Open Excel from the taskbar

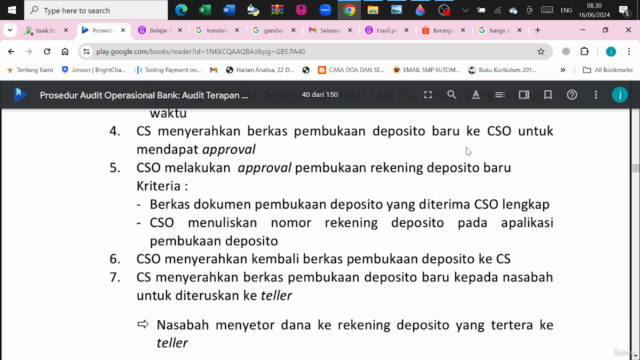[x=205, y=10]
